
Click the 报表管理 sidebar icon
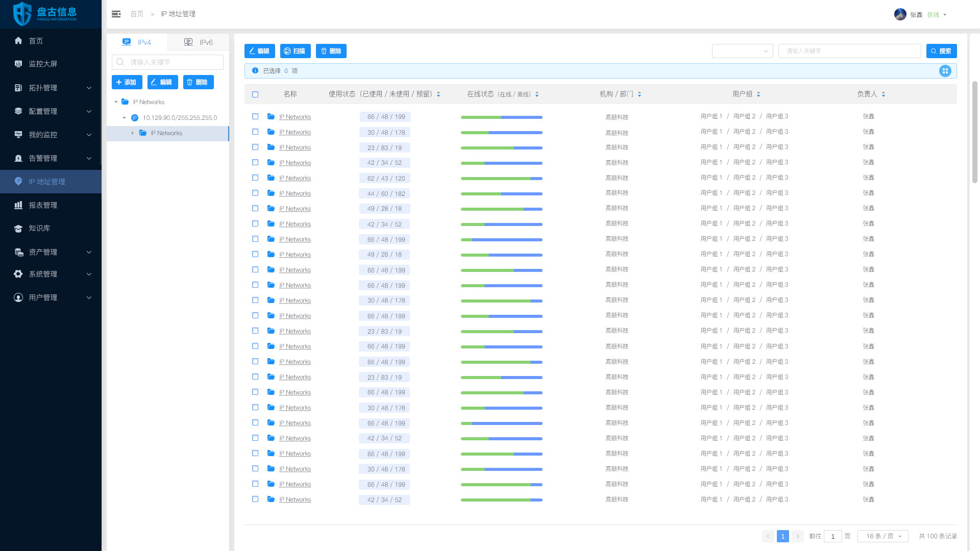[x=18, y=205]
